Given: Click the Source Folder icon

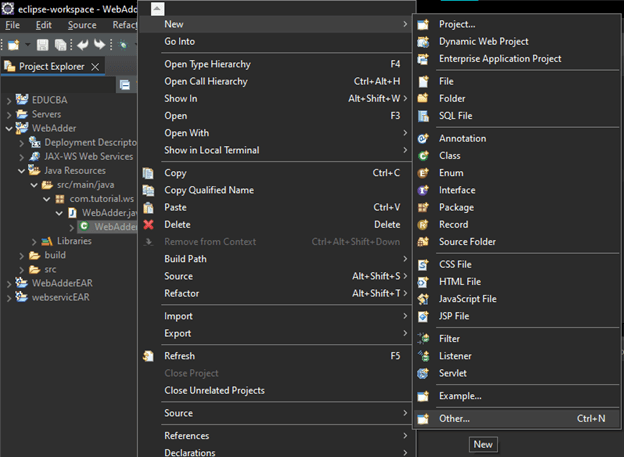Looking at the screenshot, I should click(x=423, y=242).
